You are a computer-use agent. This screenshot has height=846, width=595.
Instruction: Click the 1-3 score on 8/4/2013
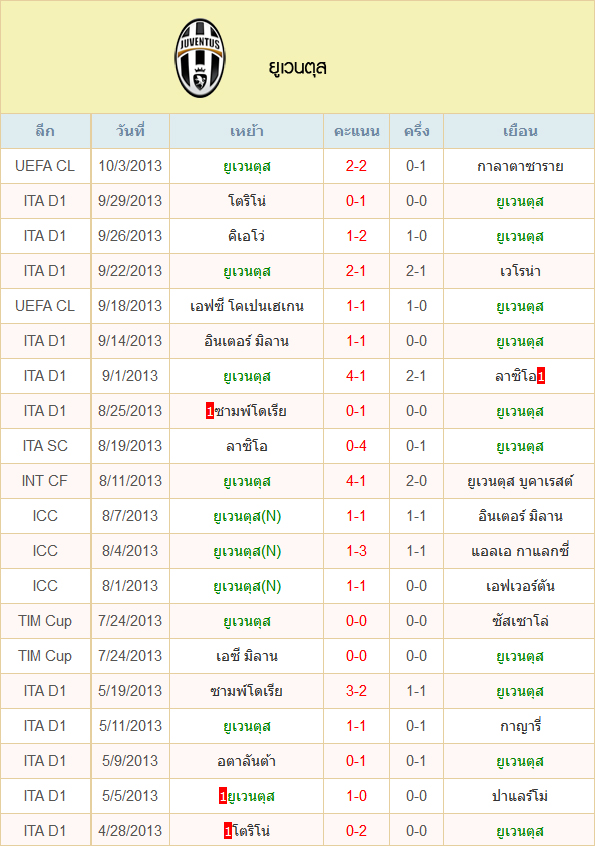click(x=356, y=551)
